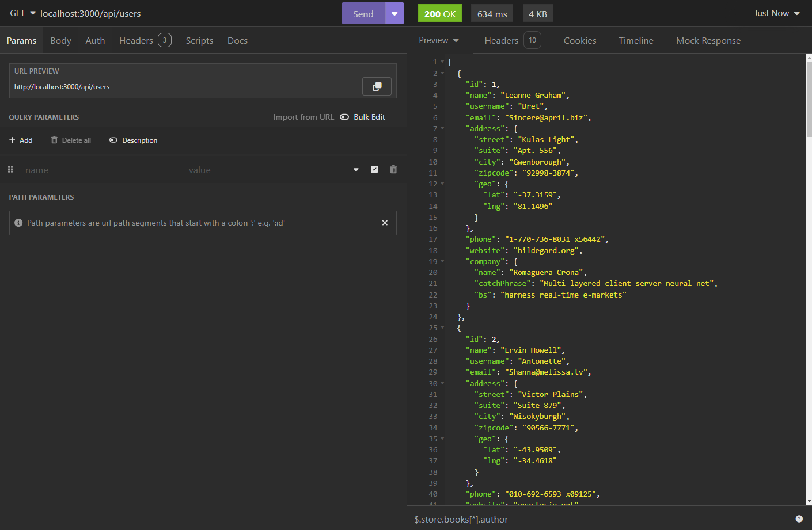
Task: Click the trash icon on the parameter row
Action: click(393, 169)
